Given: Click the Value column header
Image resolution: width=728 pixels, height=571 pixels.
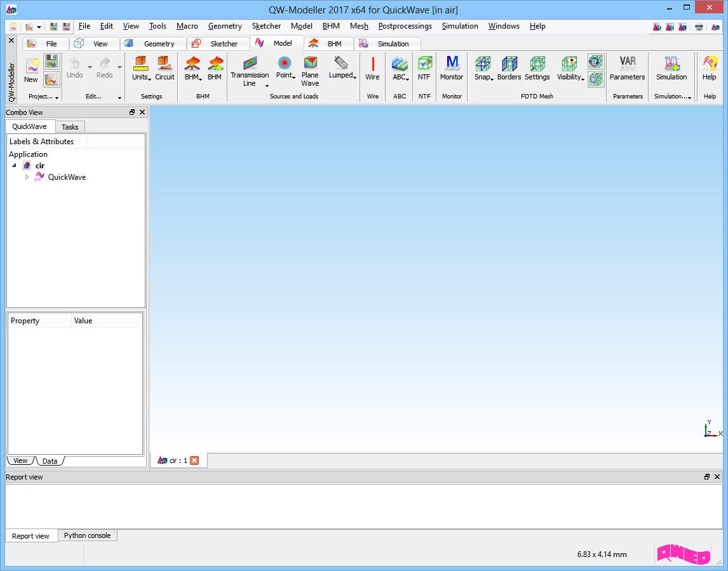Looking at the screenshot, I should click(x=107, y=321).
